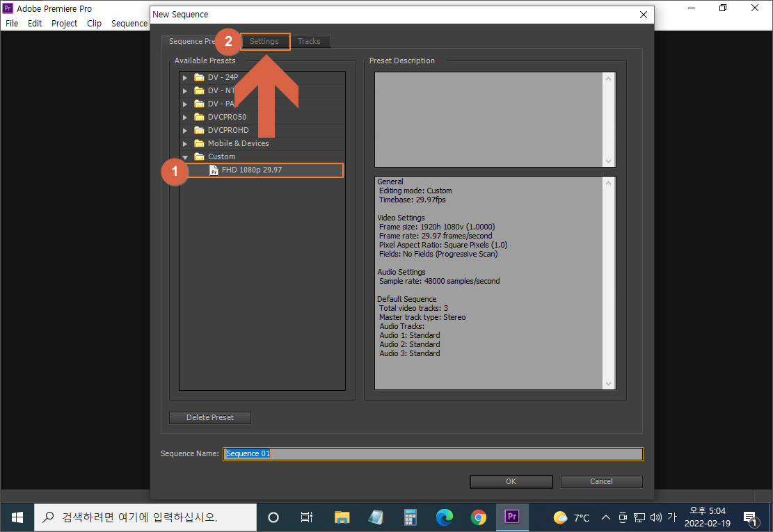Open the Clip menu
Screen dimensions: 773x532
pos(94,23)
